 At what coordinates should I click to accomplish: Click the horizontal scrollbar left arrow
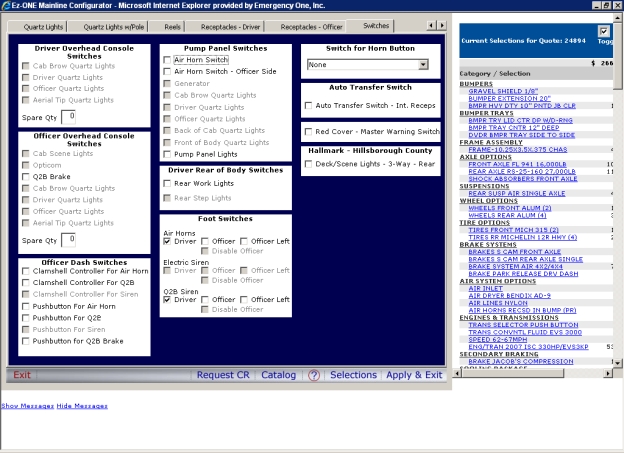457,373
